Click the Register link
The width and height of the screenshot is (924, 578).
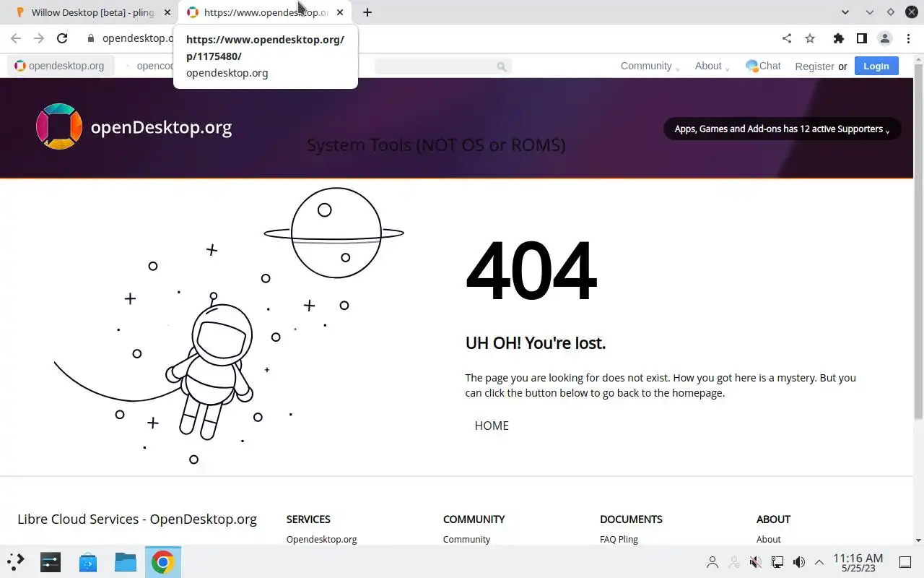point(814,66)
